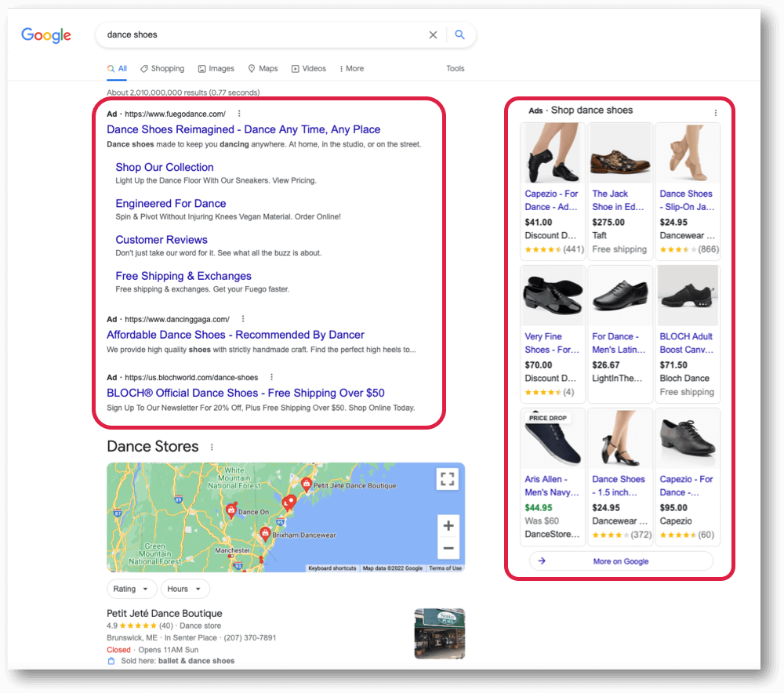Click BLOCH Adult Boost Canv... title
The height and width of the screenshot is (693, 784).
point(687,343)
